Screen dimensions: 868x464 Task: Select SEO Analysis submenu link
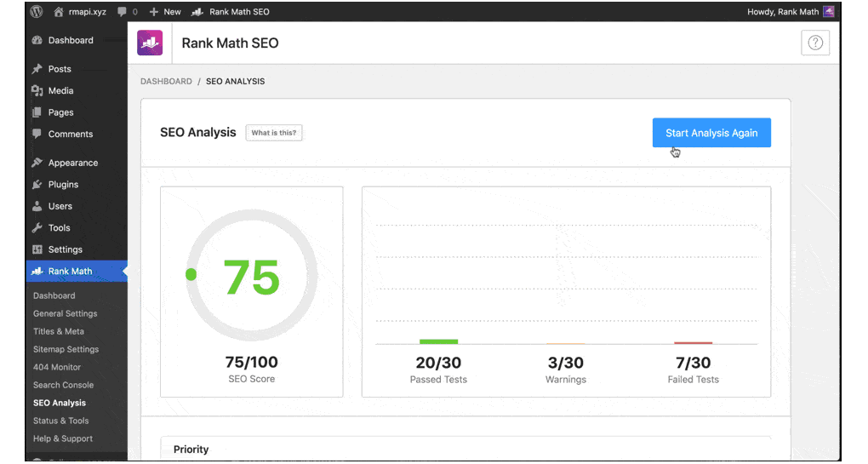pos(60,403)
